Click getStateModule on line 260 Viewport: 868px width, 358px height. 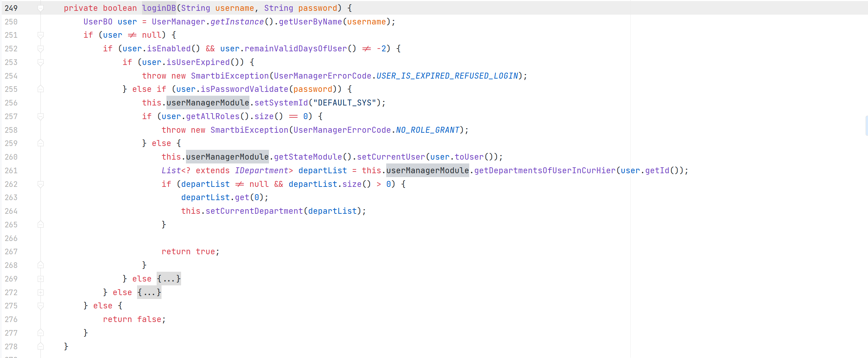tap(308, 157)
